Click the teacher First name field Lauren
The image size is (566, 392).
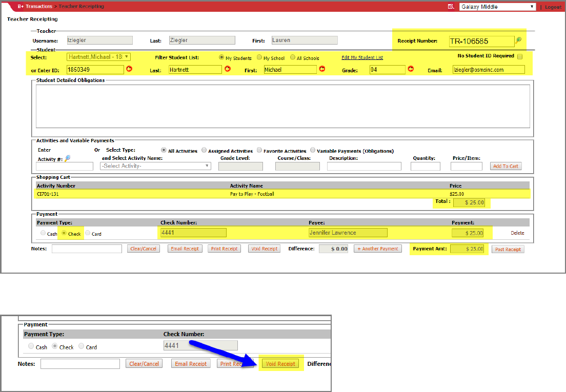click(x=305, y=40)
